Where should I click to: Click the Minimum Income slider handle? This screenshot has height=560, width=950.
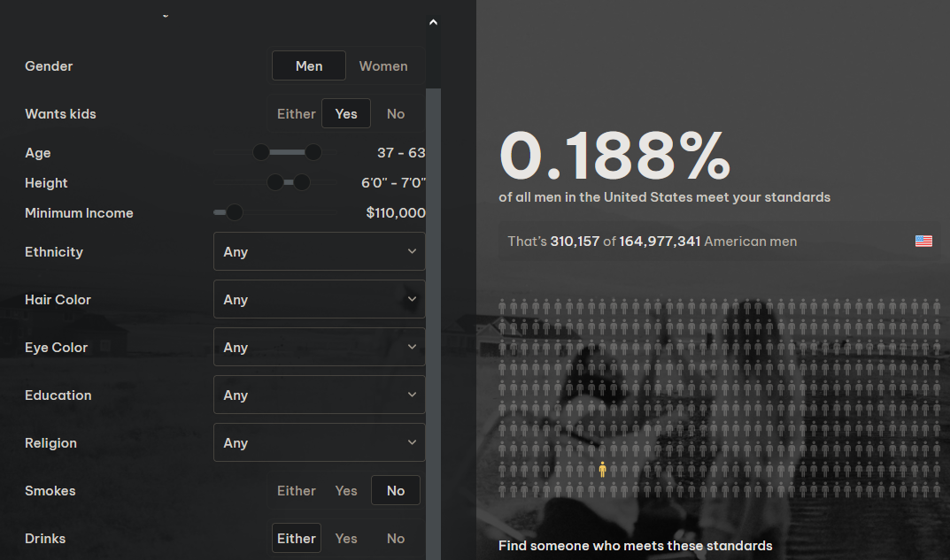click(x=235, y=212)
